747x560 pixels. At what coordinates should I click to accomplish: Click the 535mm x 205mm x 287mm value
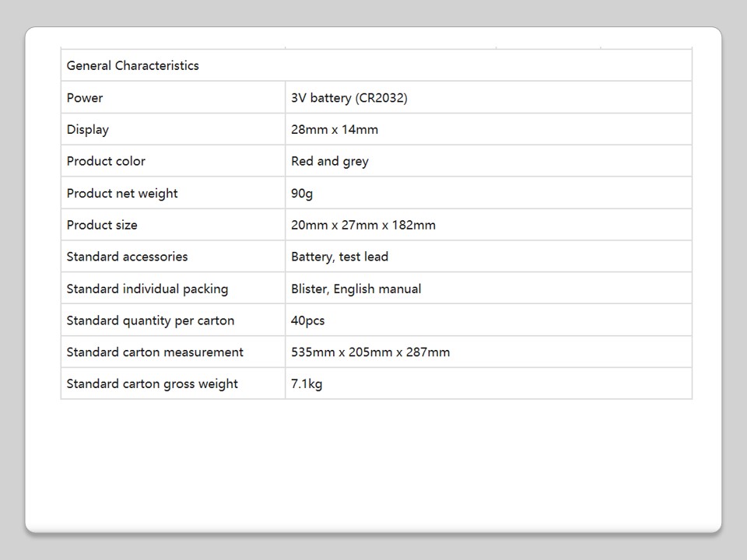click(370, 352)
